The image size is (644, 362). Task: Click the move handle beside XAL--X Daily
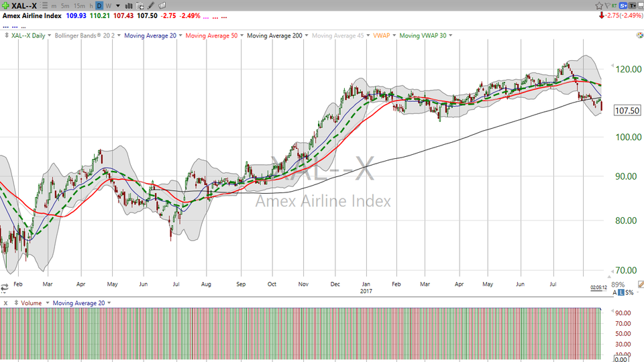pyautogui.click(x=7, y=36)
